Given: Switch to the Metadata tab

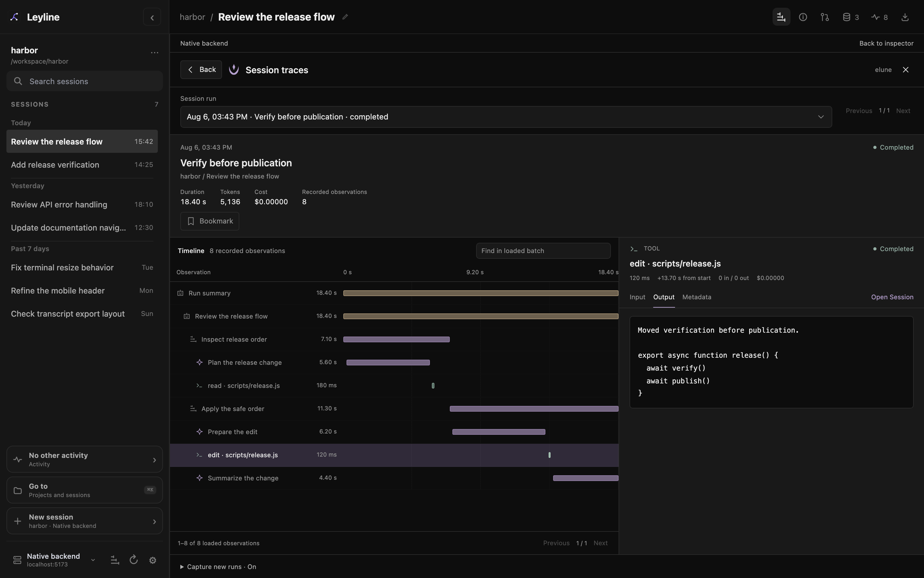Looking at the screenshot, I should coord(697,297).
